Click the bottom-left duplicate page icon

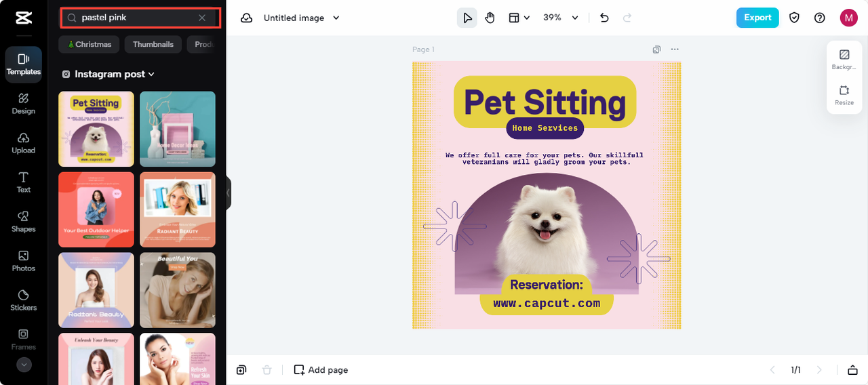coord(241,370)
